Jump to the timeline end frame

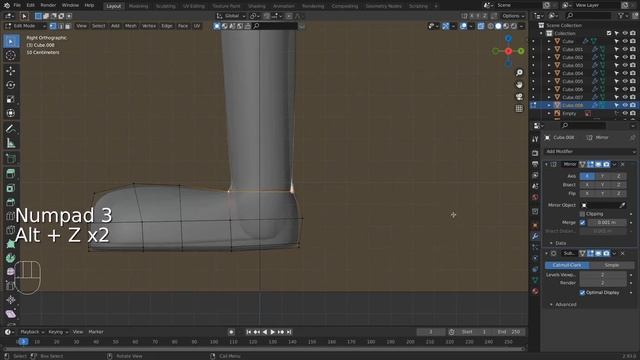coord(289,332)
